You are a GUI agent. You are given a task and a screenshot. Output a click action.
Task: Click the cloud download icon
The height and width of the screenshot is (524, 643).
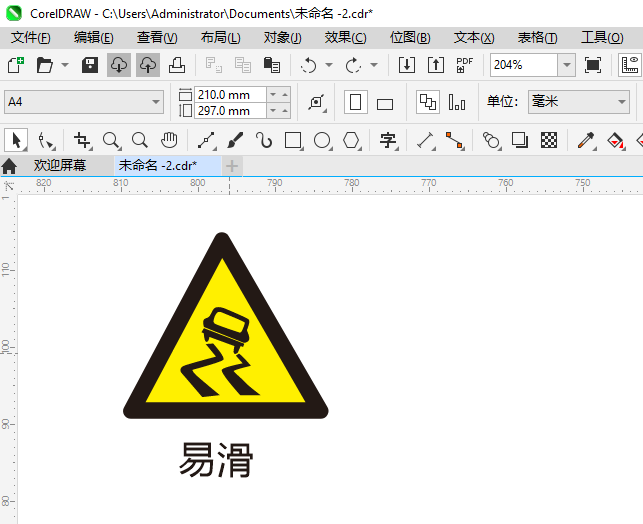point(119,65)
